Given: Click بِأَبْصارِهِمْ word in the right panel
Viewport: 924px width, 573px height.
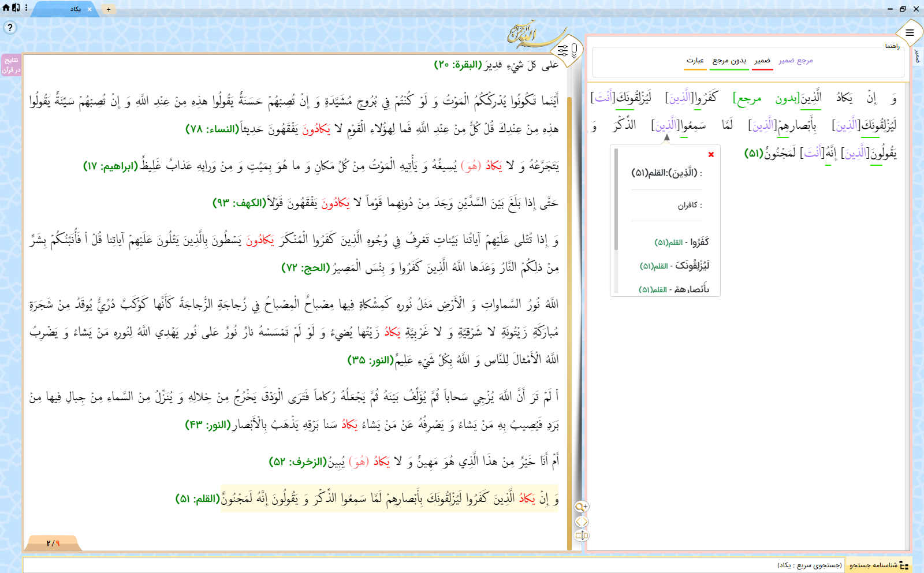Looking at the screenshot, I should (x=798, y=125).
